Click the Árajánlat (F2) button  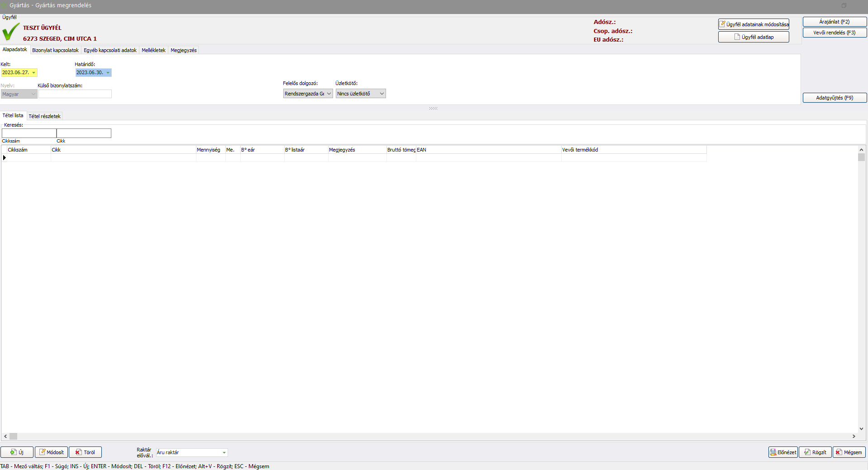tap(834, 22)
